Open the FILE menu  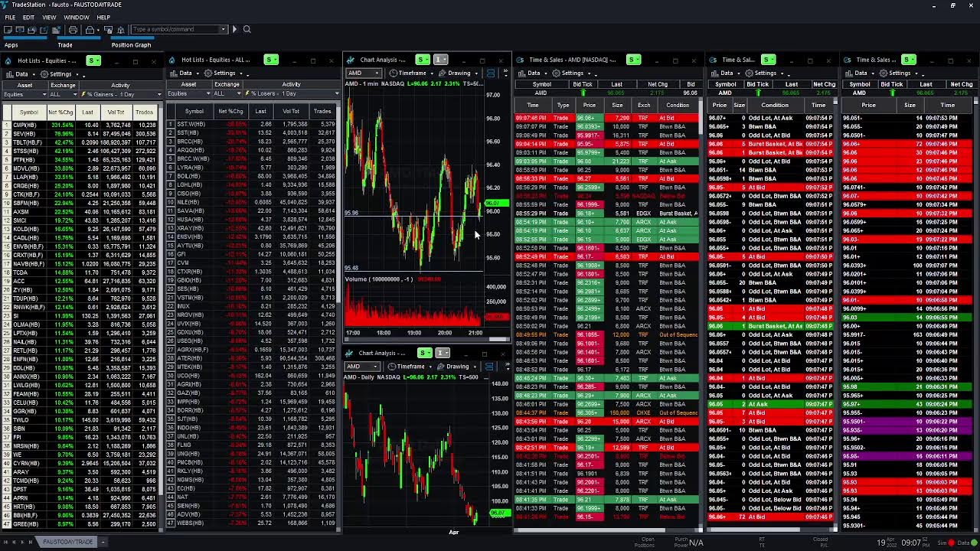[10, 17]
